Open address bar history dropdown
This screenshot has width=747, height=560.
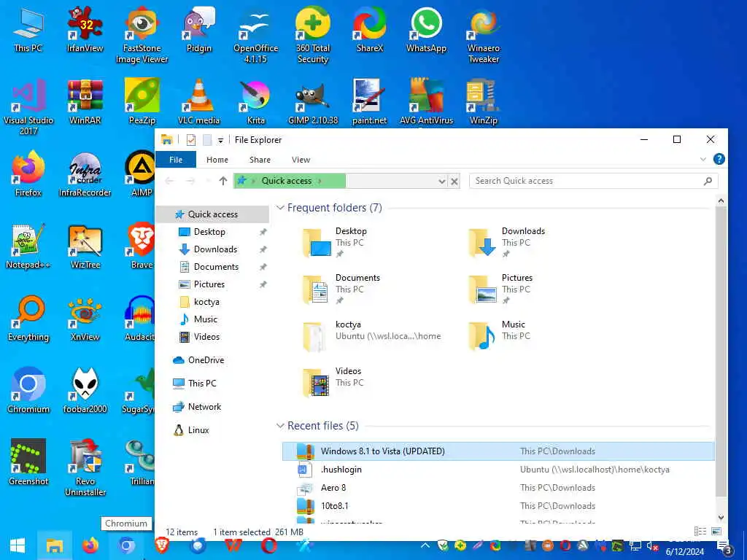tap(441, 181)
